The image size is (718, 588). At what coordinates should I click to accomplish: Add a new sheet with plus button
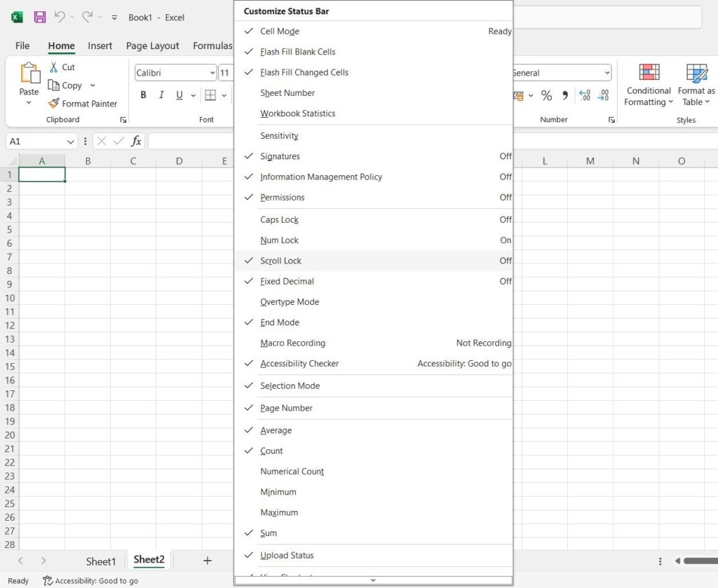point(208,561)
